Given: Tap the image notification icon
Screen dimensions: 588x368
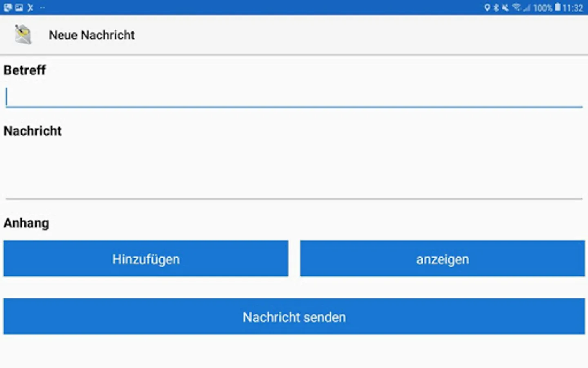Looking at the screenshot, I should pos(19,8).
